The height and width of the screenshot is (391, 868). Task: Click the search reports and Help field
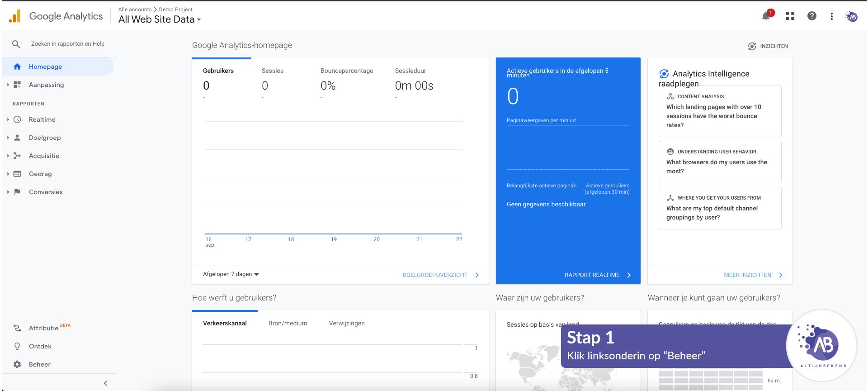pyautogui.click(x=67, y=44)
